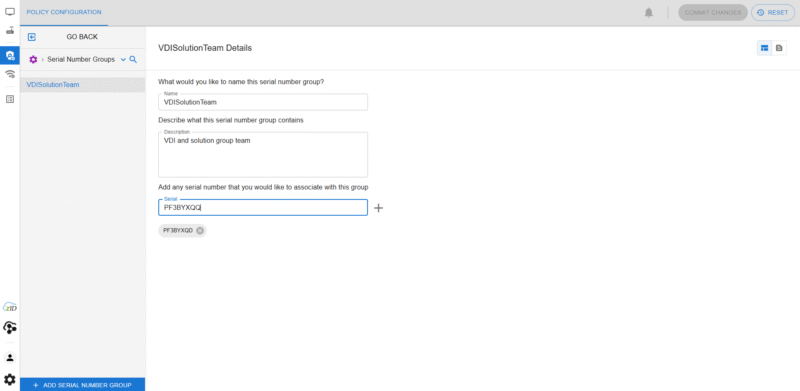Select the highlighted policy configuration sidebar icon
Viewport: 800px width, 391px height.
point(10,55)
